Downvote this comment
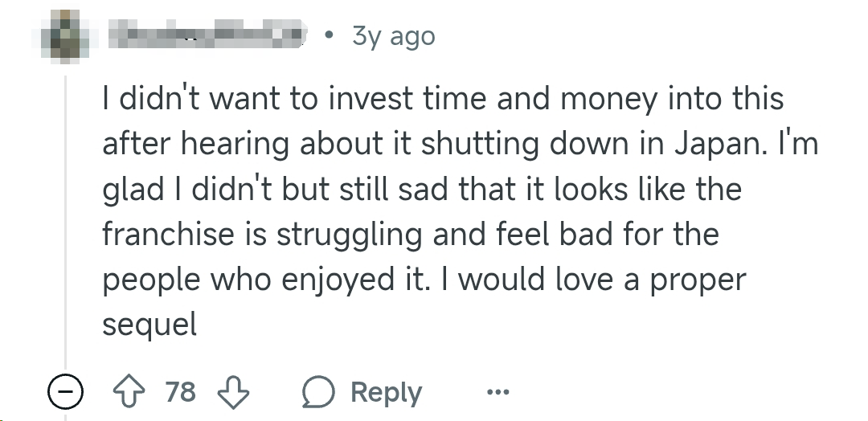Image resolution: width=868 pixels, height=421 pixels. click(234, 392)
